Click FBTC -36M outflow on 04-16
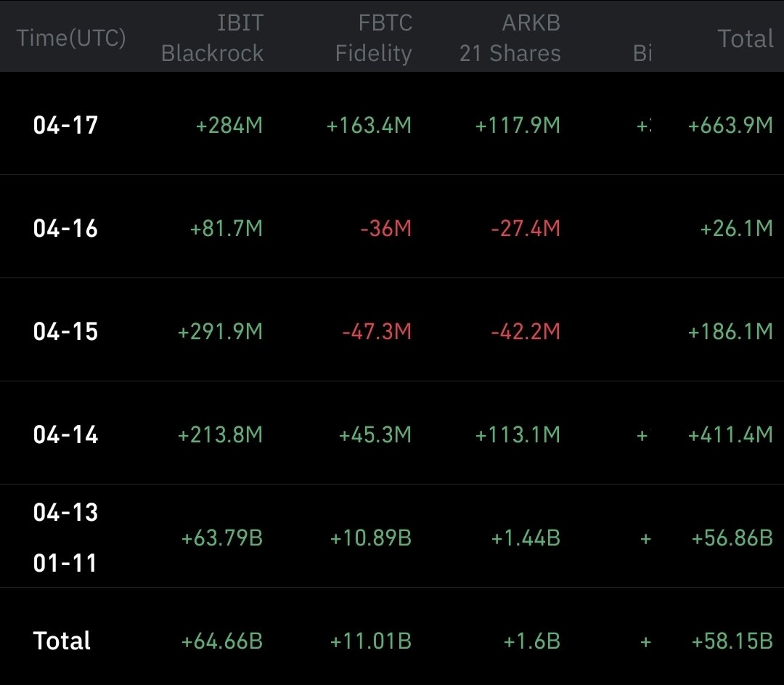Viewport: 784px width, 685px height. (385, 229)
